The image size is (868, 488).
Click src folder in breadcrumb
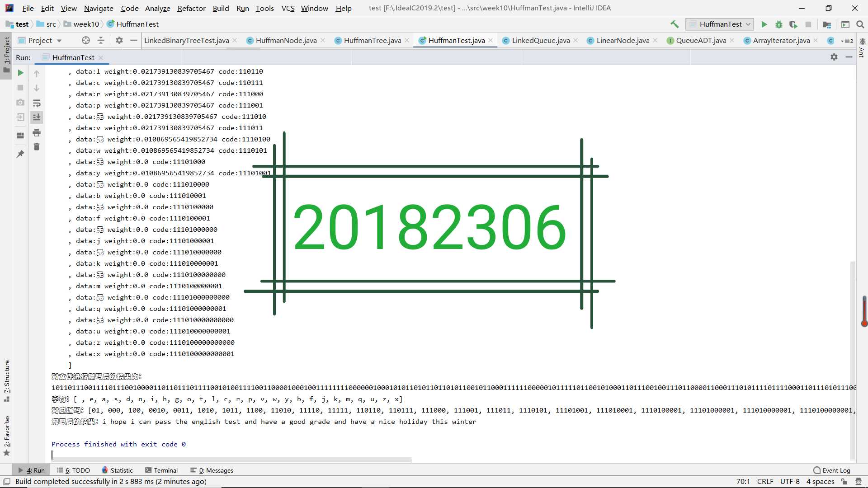pyautogui.click(x=47, y=24)
